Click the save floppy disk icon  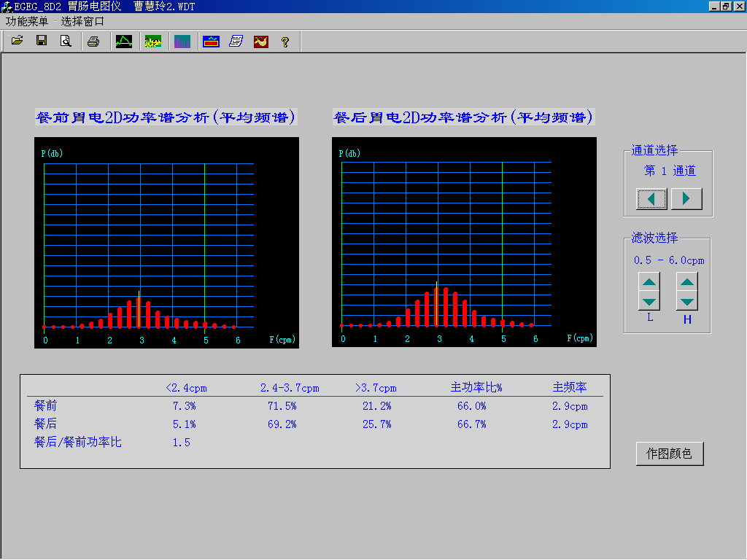(42, 42)
